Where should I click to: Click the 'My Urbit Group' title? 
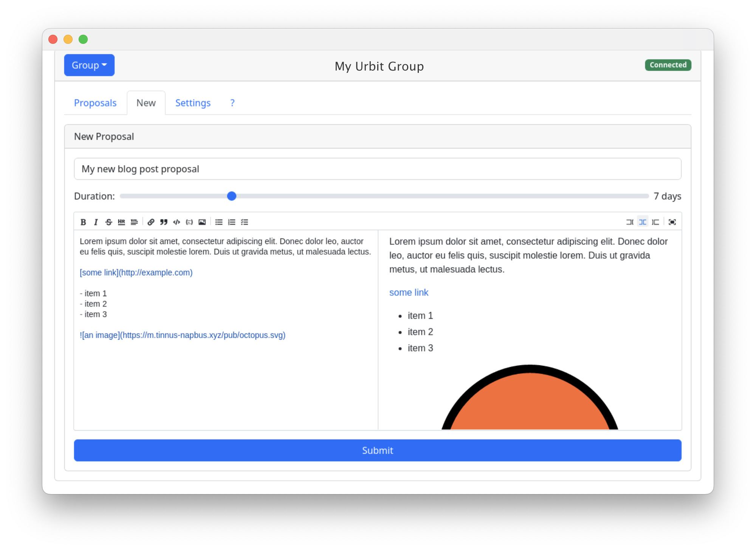379,66
